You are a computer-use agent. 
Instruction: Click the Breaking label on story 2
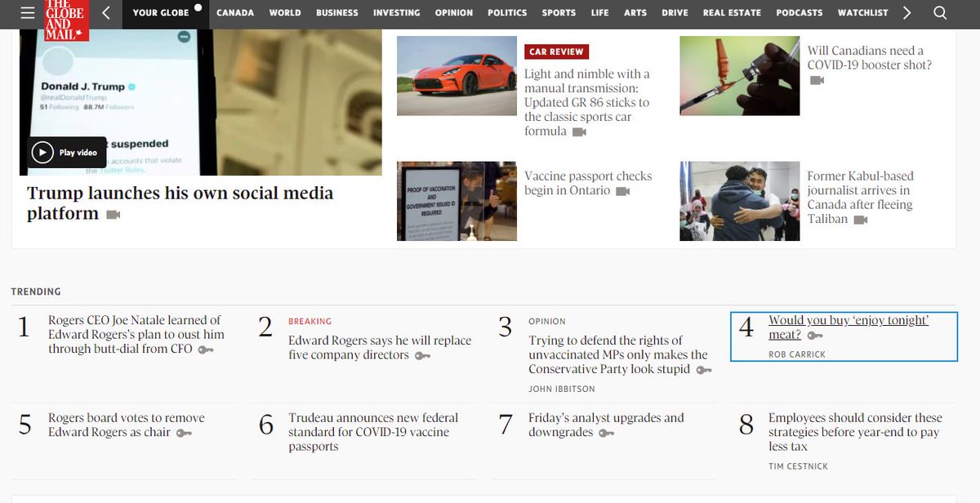point(310,322)
